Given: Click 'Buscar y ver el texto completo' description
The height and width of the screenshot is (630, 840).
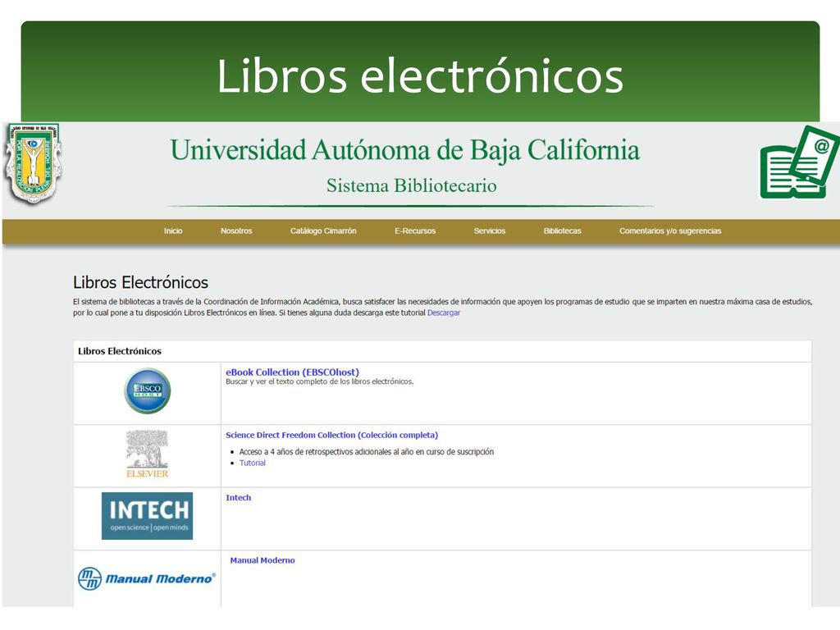Looking at the screenshot, I should [x=319, y=382].
